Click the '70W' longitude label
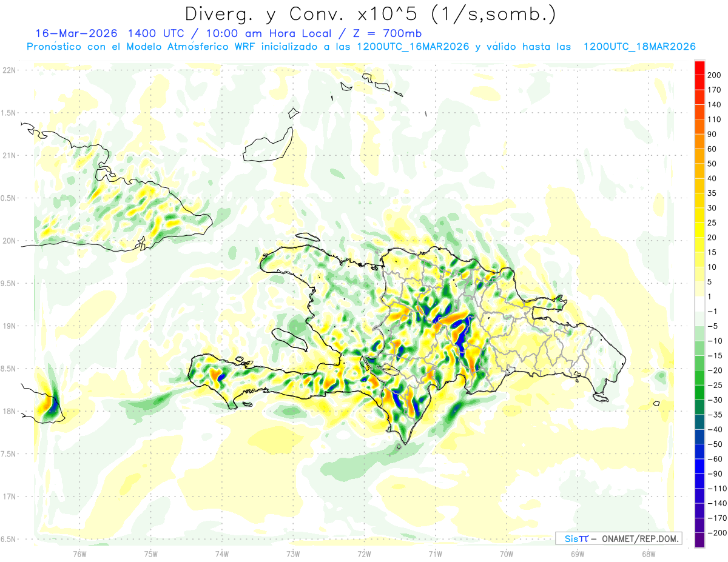 pos(506,554)
